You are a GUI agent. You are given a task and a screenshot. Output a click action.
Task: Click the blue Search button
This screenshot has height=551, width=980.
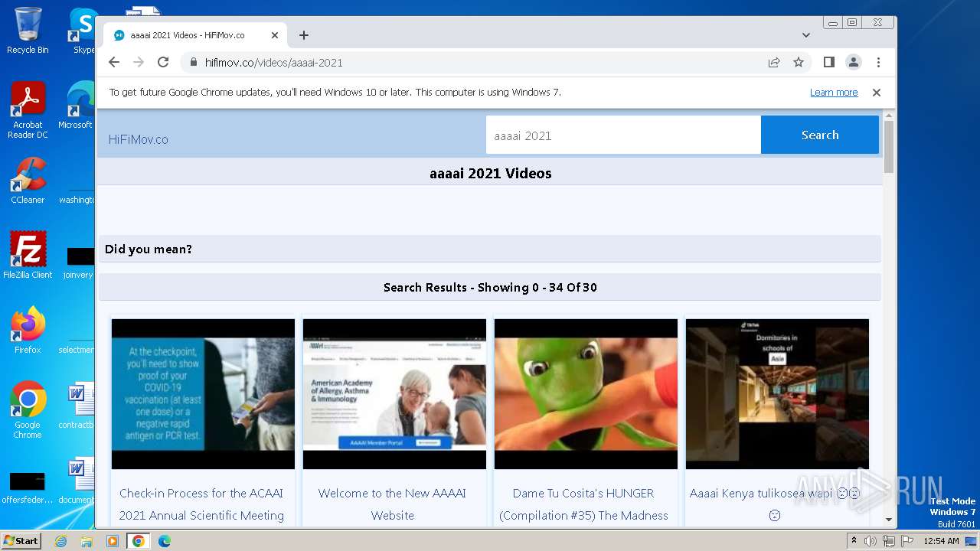tap(820, 135)
